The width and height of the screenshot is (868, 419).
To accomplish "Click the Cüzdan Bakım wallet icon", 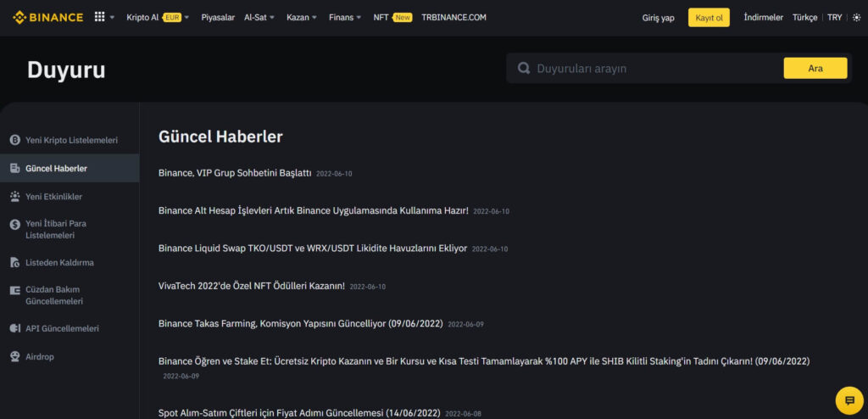I will 15,290.
